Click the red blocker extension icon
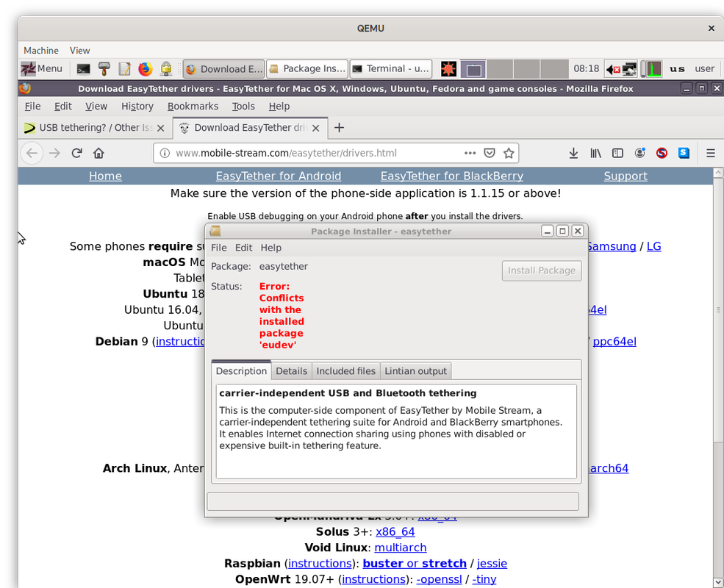The image size is (724, 588). (x=662, y=153)
